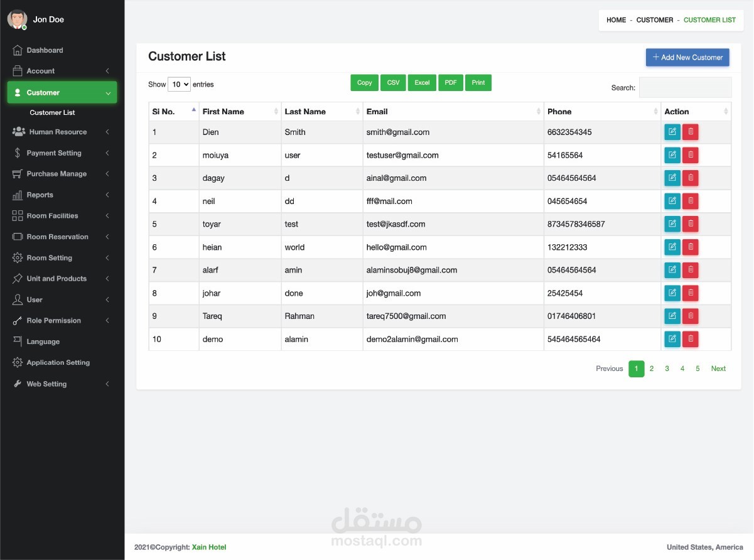Sort by the Email column header
Screen dimensions: 754x560
(x=453, y=111)
